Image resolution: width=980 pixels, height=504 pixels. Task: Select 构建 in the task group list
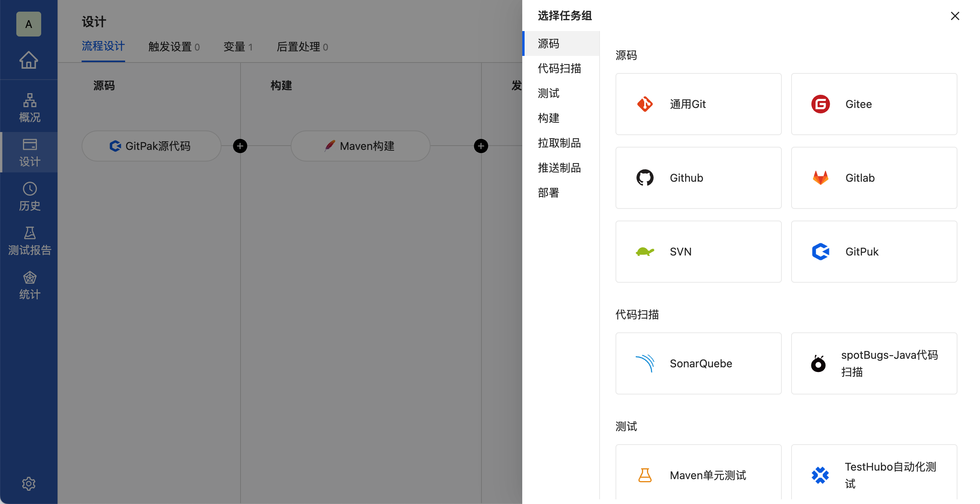coord(561,118)
